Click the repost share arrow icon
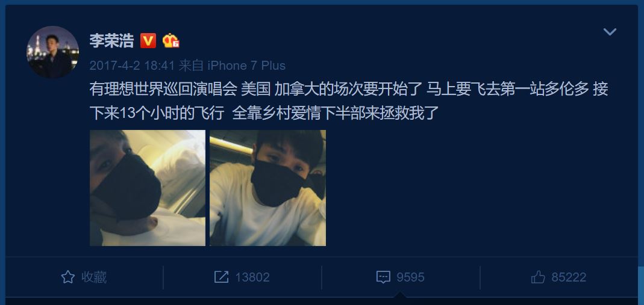This screenshot has height=305, width=644. tap(221, 277)
